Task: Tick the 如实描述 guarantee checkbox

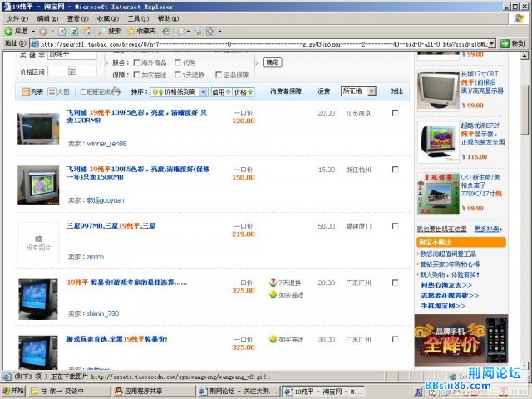Action: coord(136,75)
